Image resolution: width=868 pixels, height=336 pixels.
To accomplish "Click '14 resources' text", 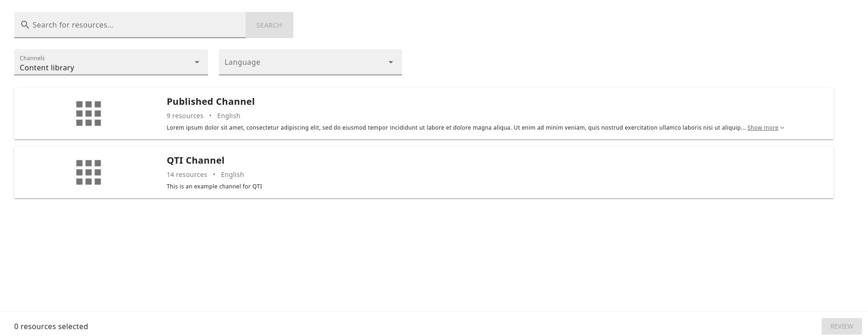I will (x=187, y=175).
